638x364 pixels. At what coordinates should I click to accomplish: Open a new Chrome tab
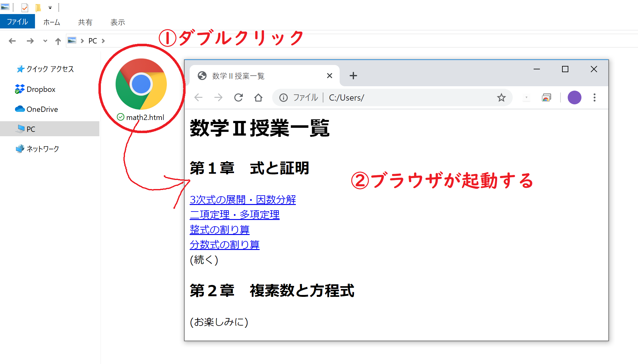coord(353,76)
